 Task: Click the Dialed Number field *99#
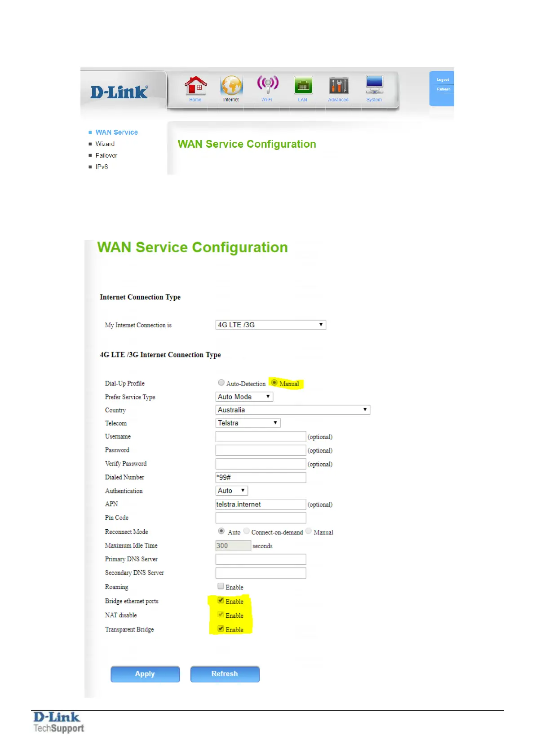coord(261,477)
